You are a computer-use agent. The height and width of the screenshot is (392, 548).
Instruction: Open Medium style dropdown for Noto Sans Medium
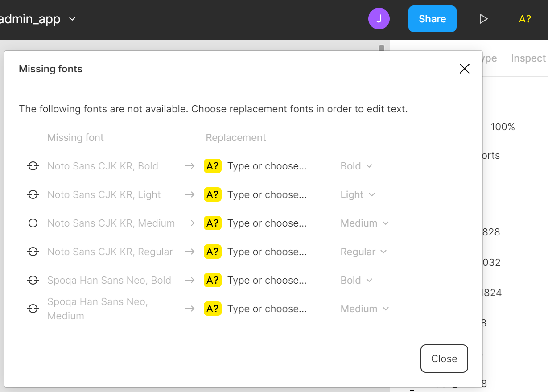[365, 223]
